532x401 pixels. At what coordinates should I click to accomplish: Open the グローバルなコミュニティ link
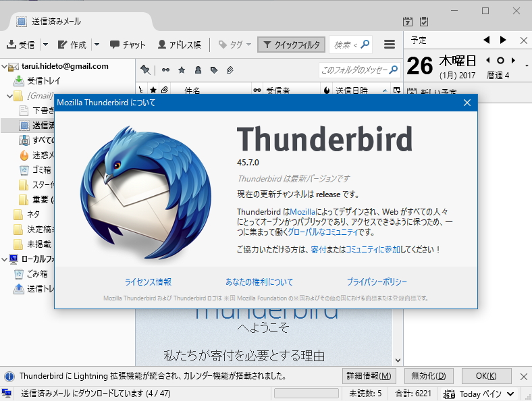[323, 232]
